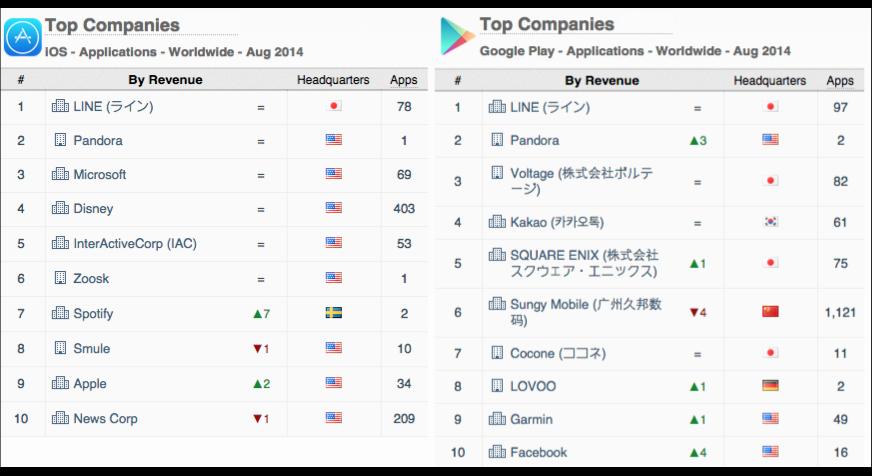Click the Google Play logo icon
The width and height of the screenshot is (872, 476).
pyautogui.click(x=457, y=37)
